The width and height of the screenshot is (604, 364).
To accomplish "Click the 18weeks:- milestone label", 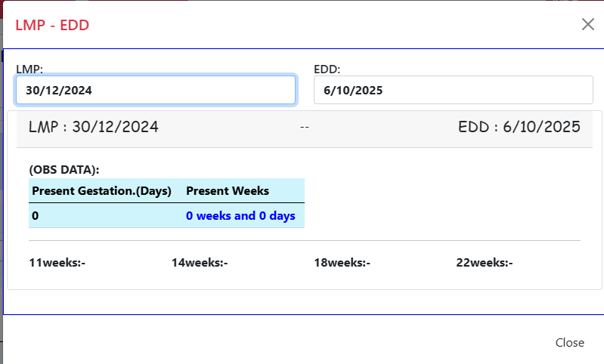I will point(342,263).
